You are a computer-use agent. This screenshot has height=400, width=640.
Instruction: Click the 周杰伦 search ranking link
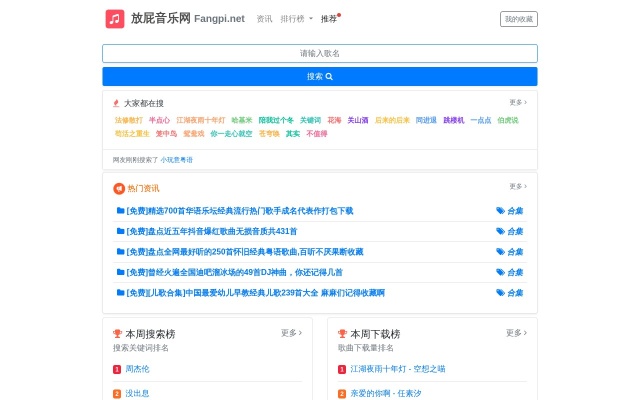tap(137, 369)
